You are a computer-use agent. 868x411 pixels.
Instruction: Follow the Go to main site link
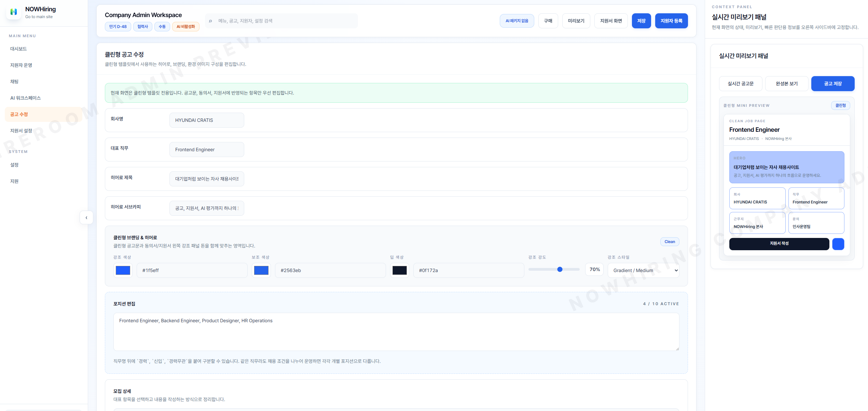(x=39, y=17)
